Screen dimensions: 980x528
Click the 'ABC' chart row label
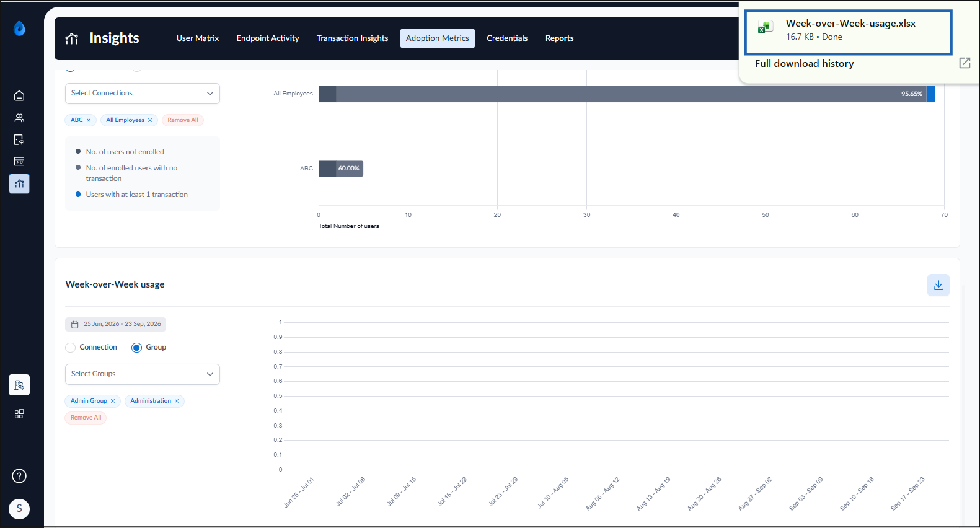click(306, 169)
